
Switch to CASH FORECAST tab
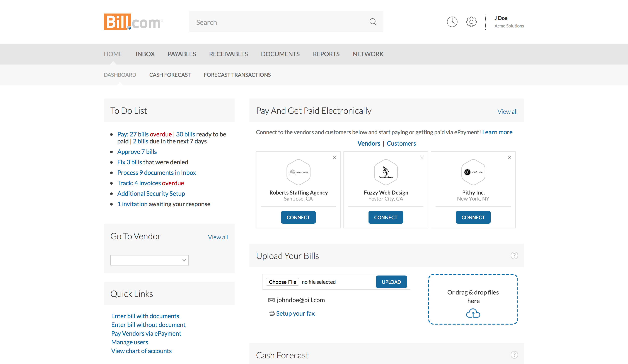[x=170, y=75]
